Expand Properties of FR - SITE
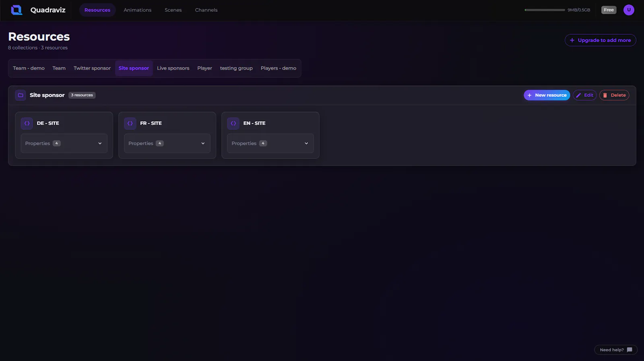 pyautogui.click(x=167, y=143)
